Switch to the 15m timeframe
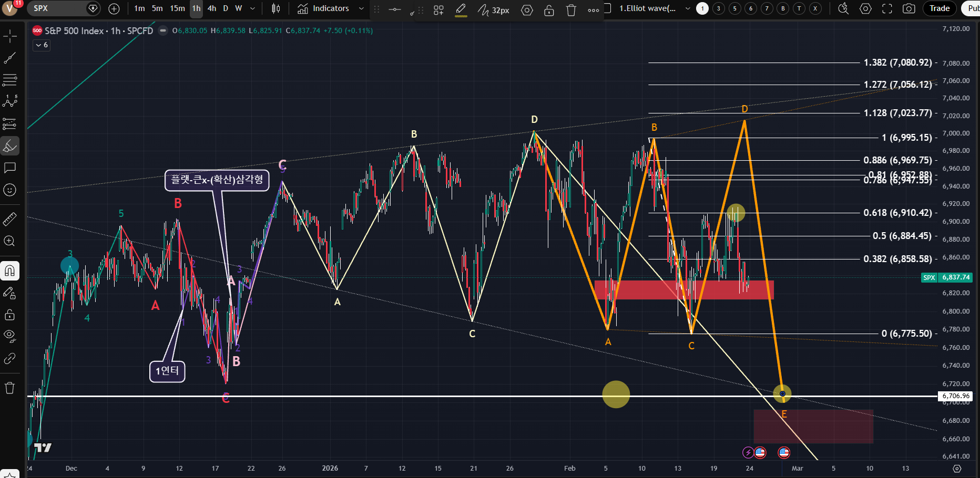Viewport: 980px width, 478px height. click(x=177, y=8)
